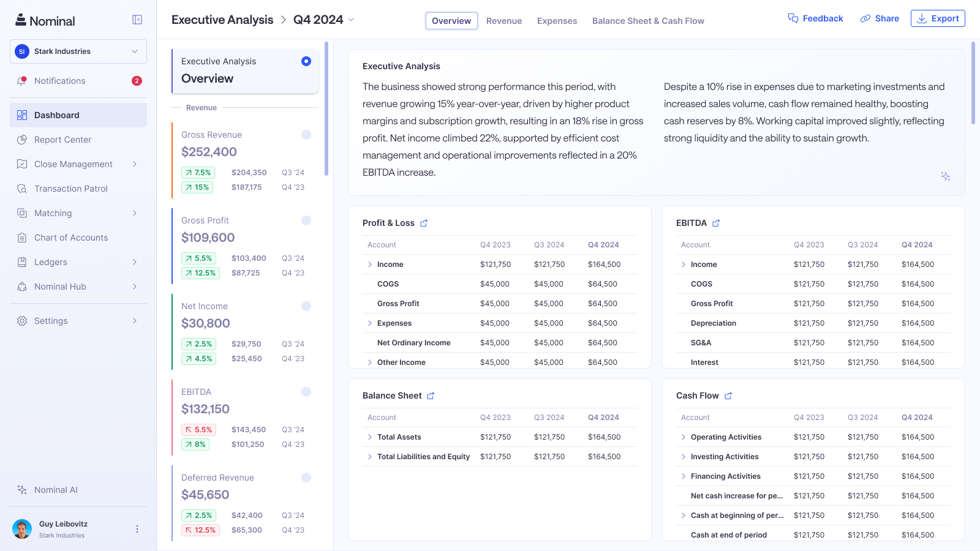The height and width of the screenshot is (551, 980).
Task: Expand the Income row in Profit & Loss
Action: tap(370, 264)
